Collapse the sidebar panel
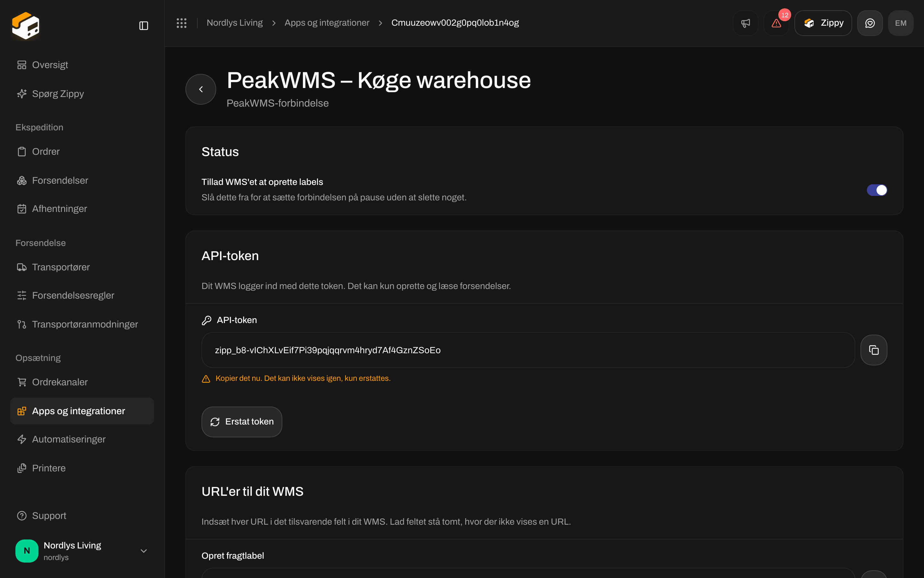The width and height of the screenshot is (924, 578). [x=143, y=26]
